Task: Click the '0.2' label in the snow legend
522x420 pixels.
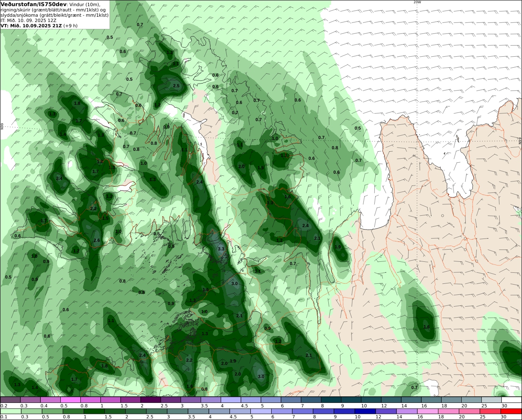Action: coord(4,406)
